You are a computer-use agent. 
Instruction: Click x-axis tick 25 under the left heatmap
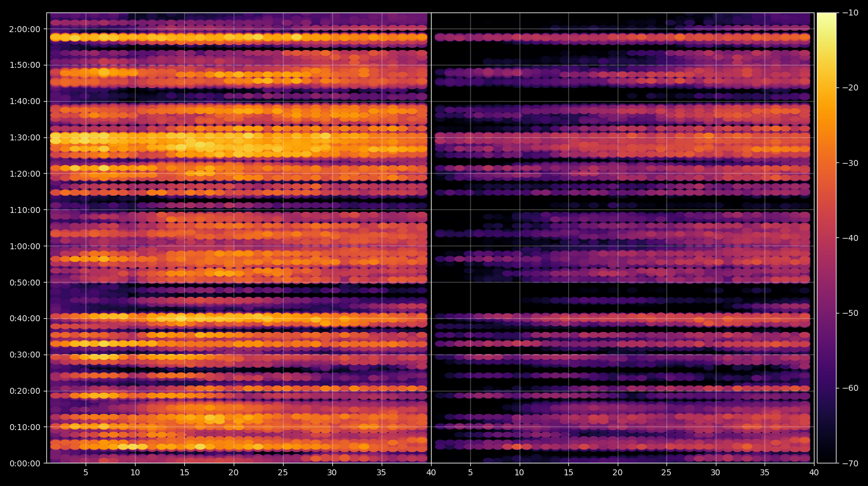[283, 473]
